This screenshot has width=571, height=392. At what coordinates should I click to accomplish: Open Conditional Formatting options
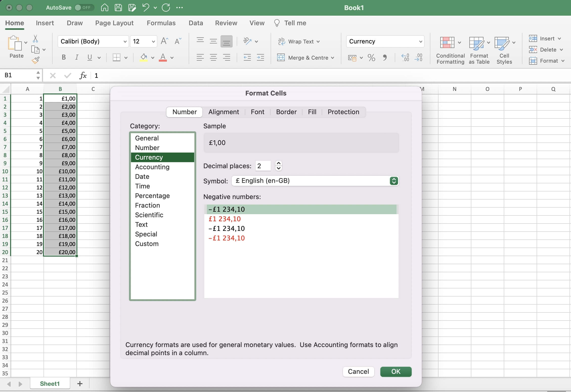point(449,49)
